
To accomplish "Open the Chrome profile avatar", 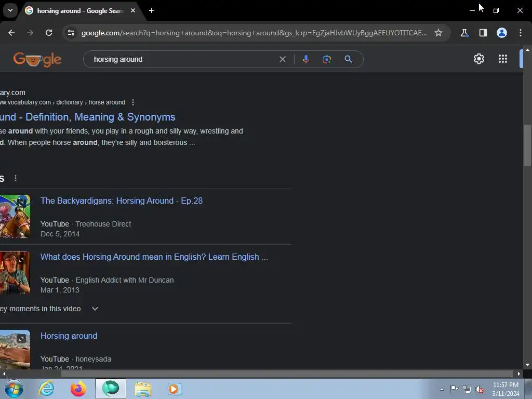I will click(502, 33).
